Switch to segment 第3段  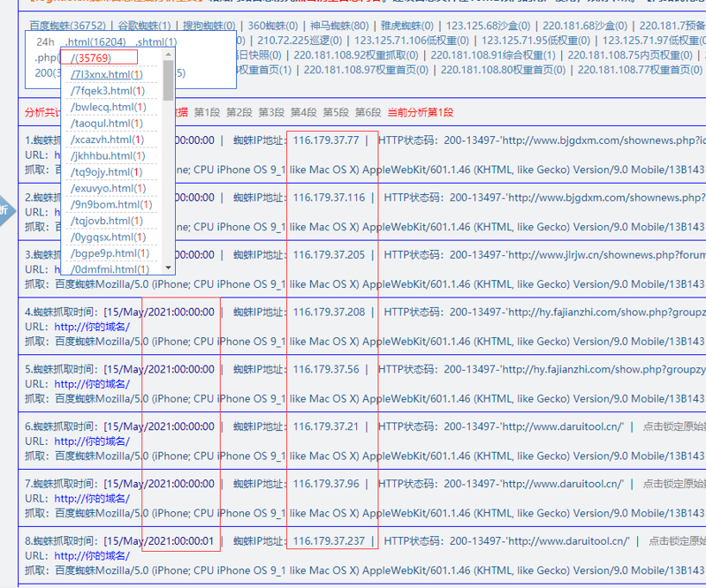[x=271, y=112]
